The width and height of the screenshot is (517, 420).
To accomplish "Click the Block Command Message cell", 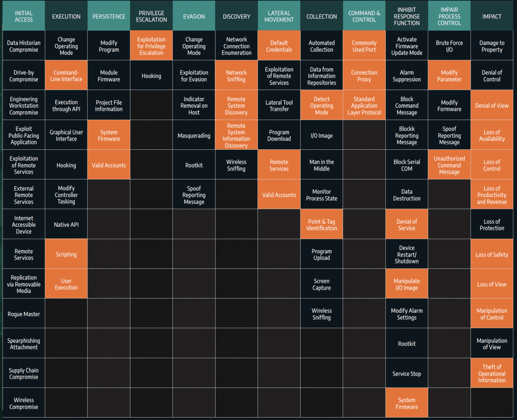I will 407,105.
